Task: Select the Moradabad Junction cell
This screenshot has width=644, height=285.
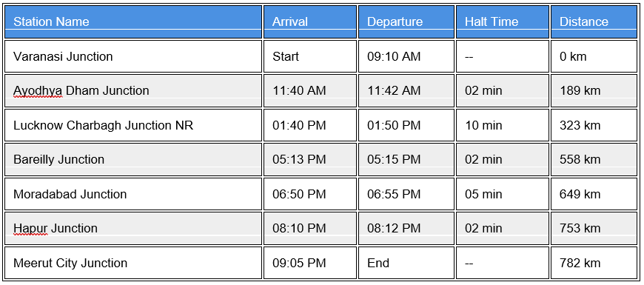Action: pyautogui.click(x=133, y=194)
